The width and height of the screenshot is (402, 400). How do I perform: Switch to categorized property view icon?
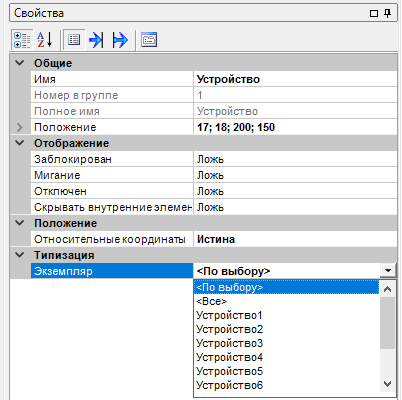click(x=22, y=40)
